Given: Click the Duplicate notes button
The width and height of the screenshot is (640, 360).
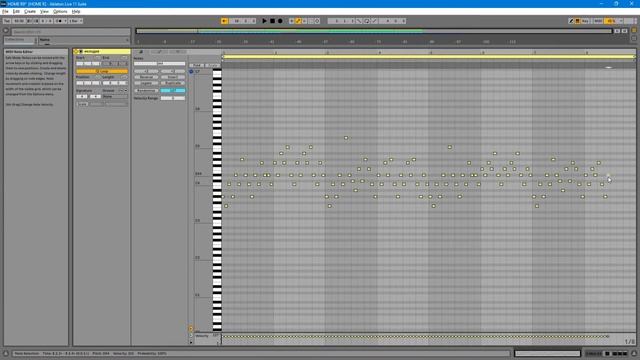Looking at the screenshot, I should (x=173, y=83).
